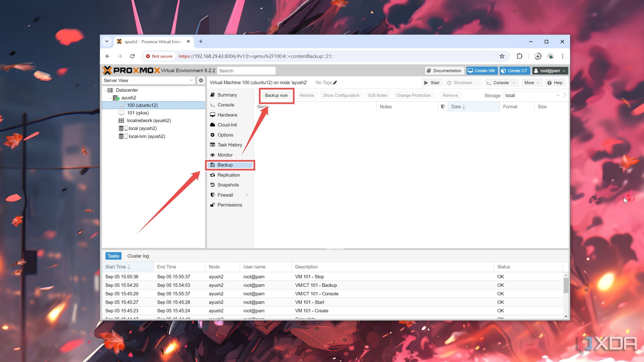Screen dimensions: 644x362
Task: Click the No Tags pencil edit icon
Action: [335, 82]
